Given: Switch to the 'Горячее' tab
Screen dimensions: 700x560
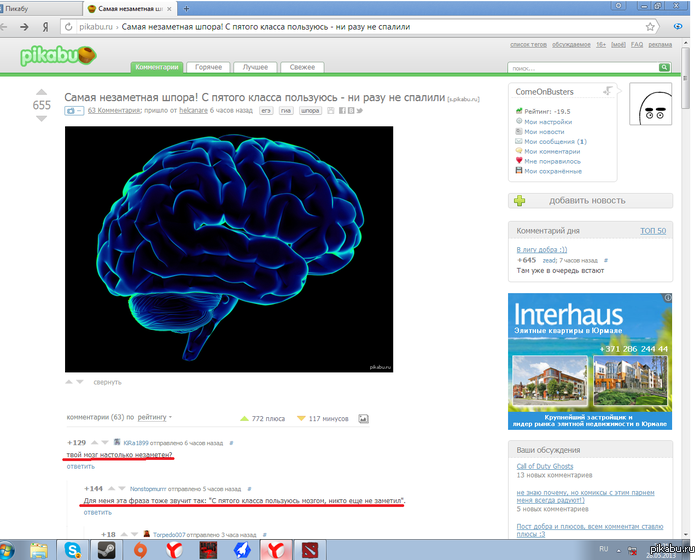Looking at the screenshot, I should pos(209,67).
